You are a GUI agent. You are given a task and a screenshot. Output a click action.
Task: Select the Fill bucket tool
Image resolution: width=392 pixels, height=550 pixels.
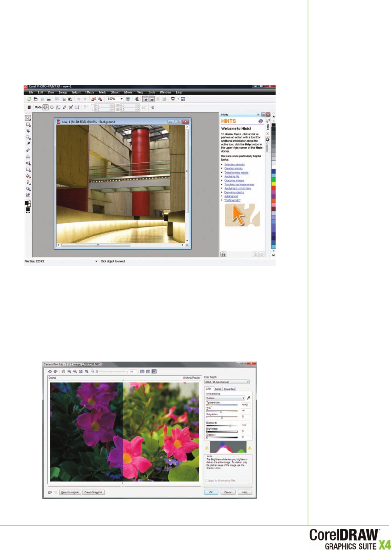click(28, 176)
